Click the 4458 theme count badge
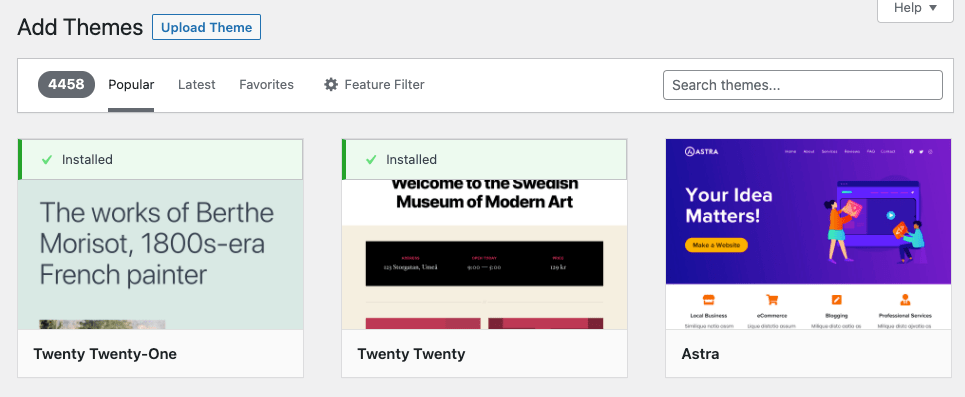 point(66,84)
